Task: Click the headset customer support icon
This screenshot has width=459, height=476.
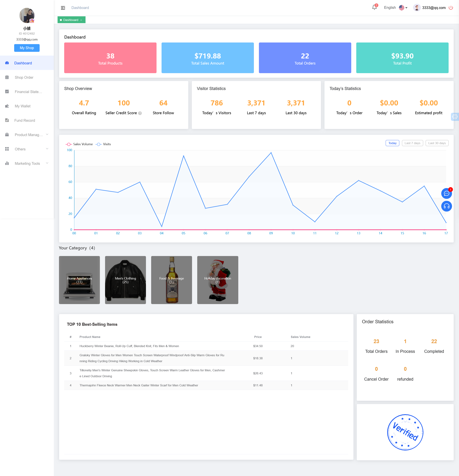Action: pyautogui.click(x=446, y=206)
